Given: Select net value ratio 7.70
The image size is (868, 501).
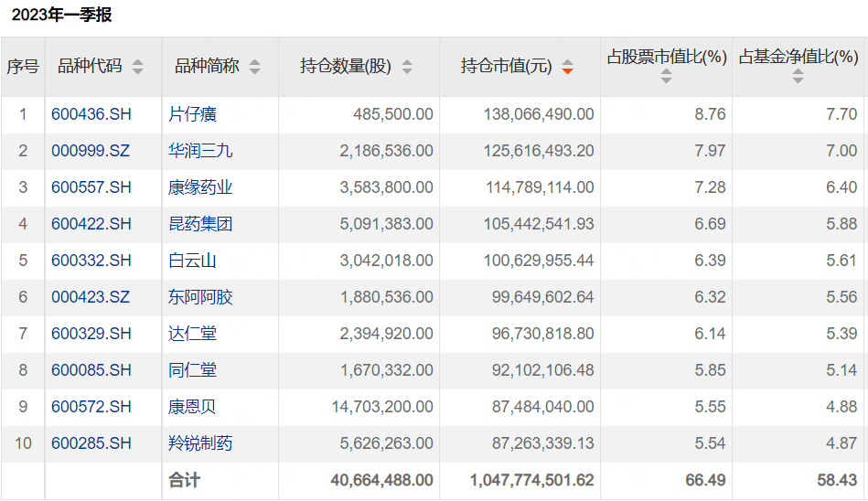Looking at the screenshot, I should pos(841,114).
